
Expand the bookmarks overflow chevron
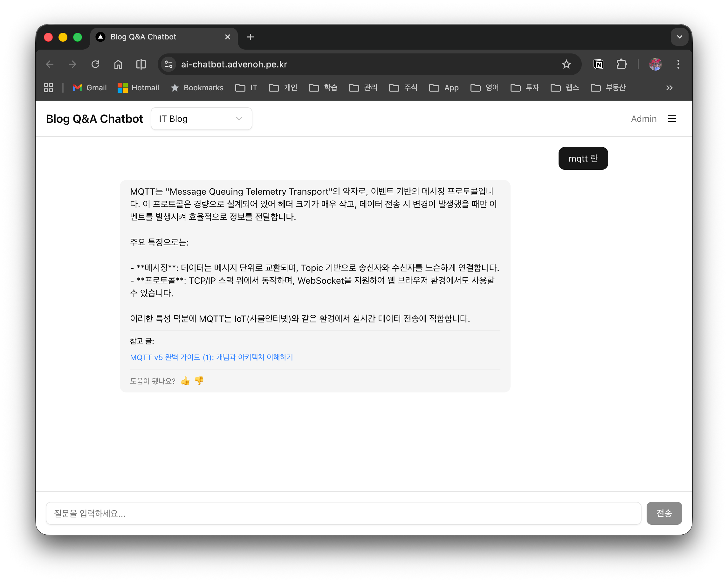point(669,87)
